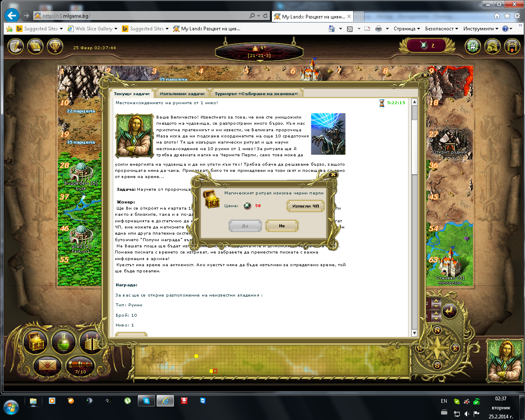Click the hash grid icon in top right
525x420 pixels.
472,46
